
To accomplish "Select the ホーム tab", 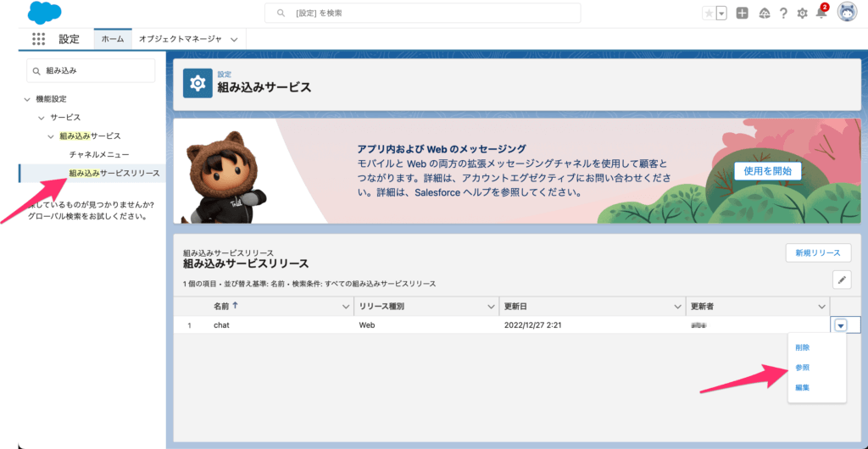I will (x=113, y=39).
